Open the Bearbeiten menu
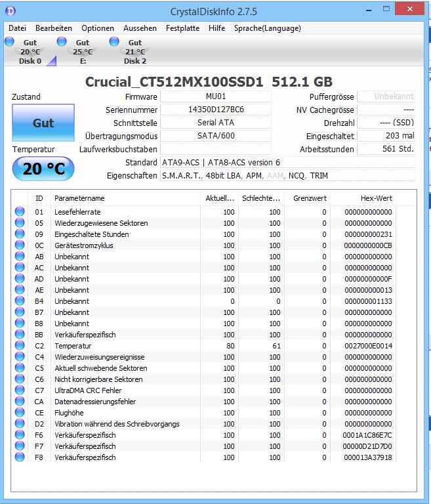Viewport: 431px width, 504px height. point(54,28)
